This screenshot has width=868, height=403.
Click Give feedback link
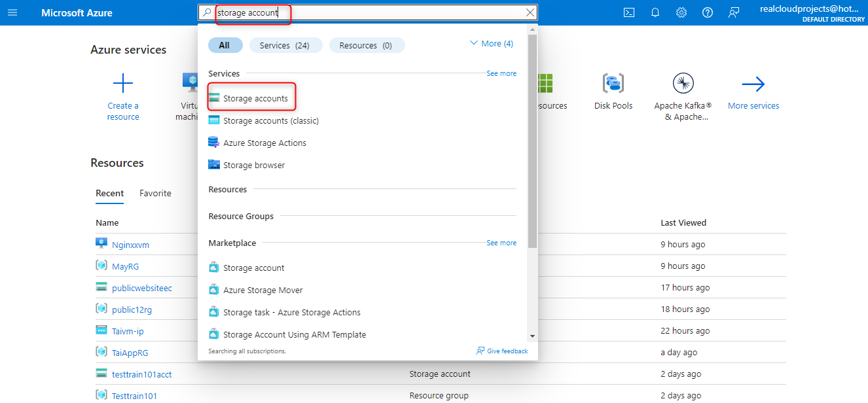point(503,351)
